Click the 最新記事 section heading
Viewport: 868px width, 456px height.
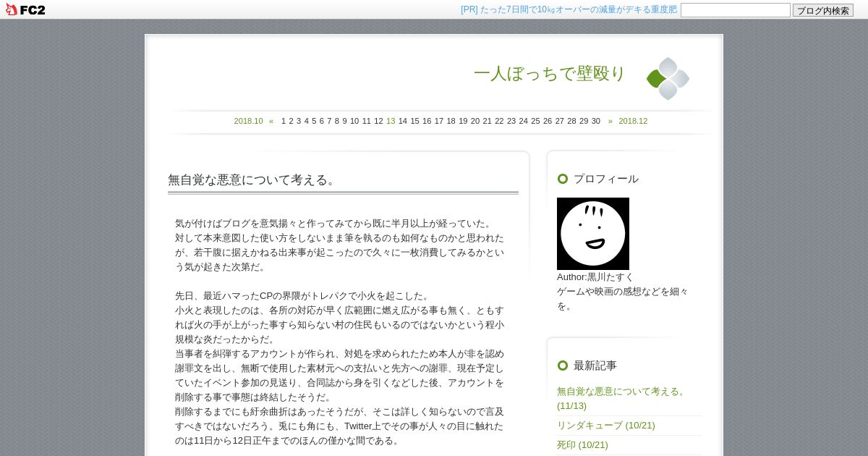click(595, 366)
